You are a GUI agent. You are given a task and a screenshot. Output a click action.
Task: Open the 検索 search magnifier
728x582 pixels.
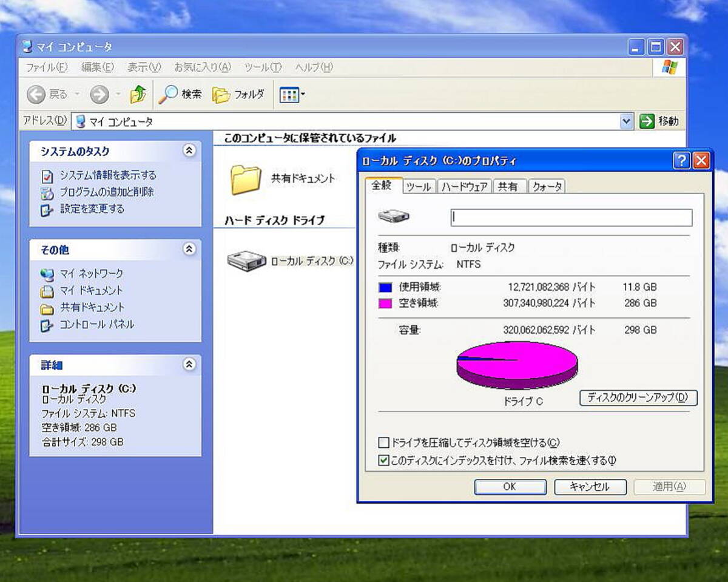tap(168, 94)
